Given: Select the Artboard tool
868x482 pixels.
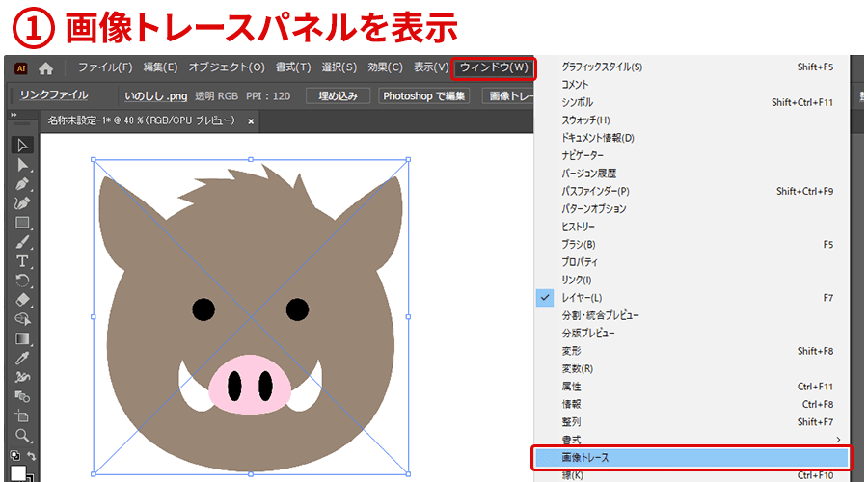Looking at the screenshot, I should point(22,415).
